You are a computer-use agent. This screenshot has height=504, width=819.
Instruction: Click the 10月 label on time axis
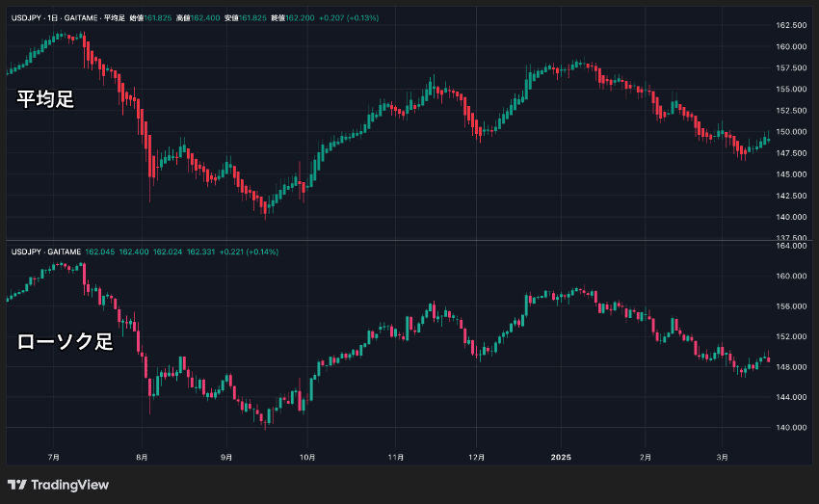tap(307, 457)
